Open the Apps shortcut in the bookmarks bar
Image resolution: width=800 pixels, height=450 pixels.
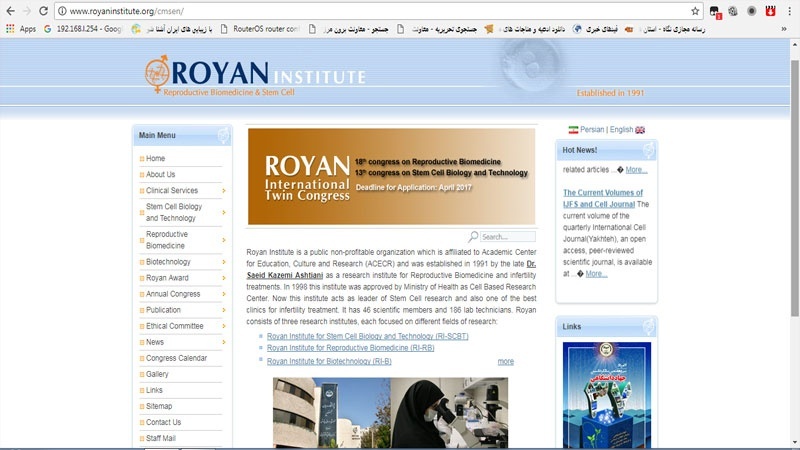pyautogui.click(x=20, y=29)
